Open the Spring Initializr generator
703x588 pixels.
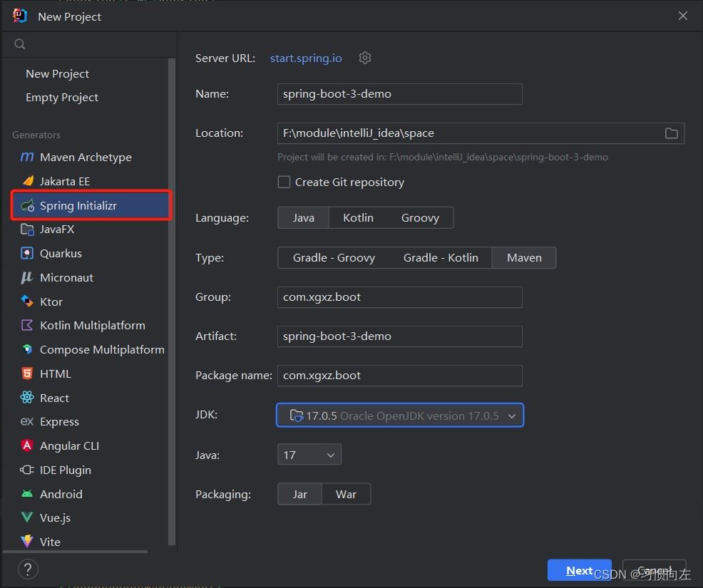click(78, 206)
